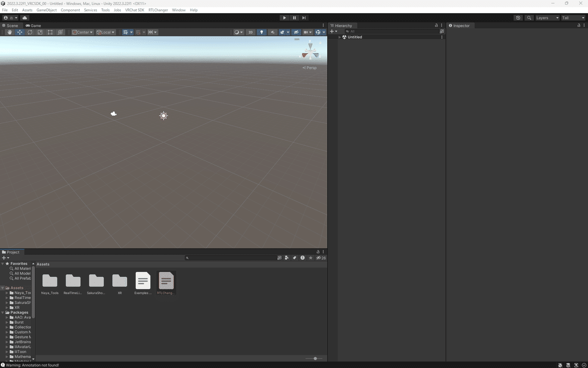Screen dimensions: 588x368
Task: Open the VRChat SDK menu
Action: click(135, 10)
